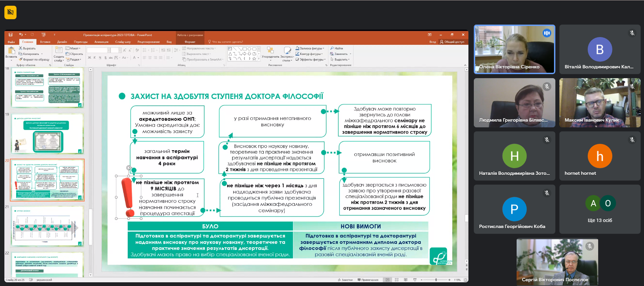Switch to Переходы ribbon tab

(x=81, y=42)
